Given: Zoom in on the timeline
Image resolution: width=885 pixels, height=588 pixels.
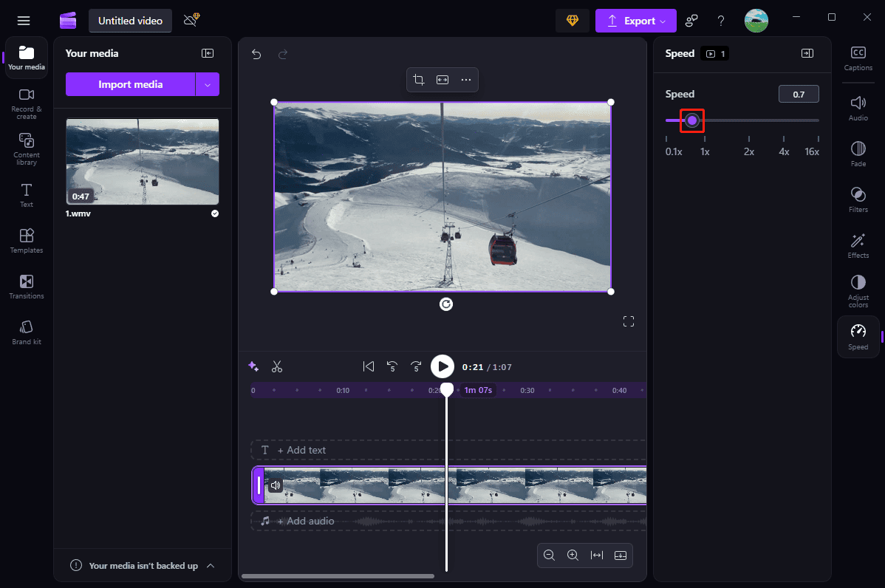Looking at the screenshot, I should coord(573,555).
